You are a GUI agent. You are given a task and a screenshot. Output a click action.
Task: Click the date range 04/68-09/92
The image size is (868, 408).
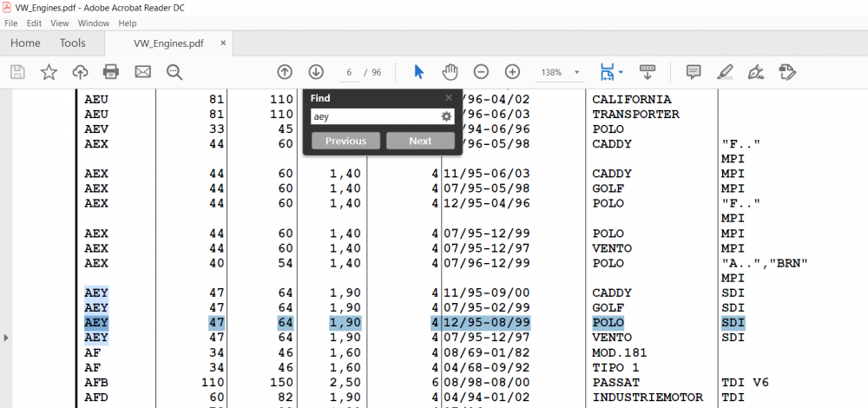[x=487, y=367]
